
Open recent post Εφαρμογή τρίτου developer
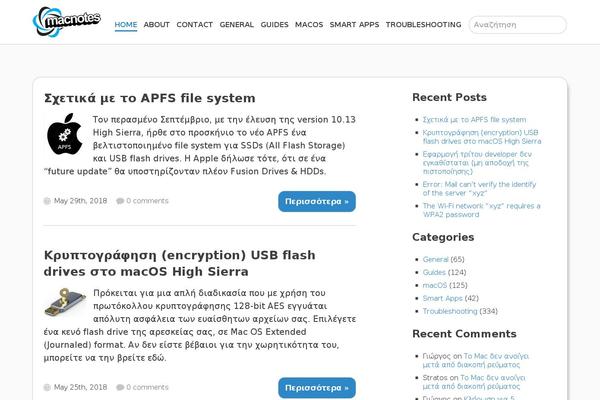[x=477, y=163]
